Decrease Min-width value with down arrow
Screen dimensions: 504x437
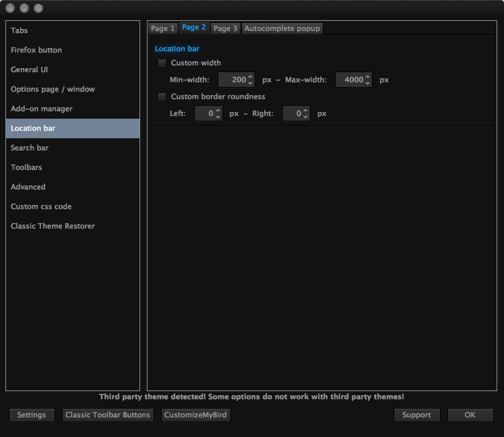(x=251, y=84)
